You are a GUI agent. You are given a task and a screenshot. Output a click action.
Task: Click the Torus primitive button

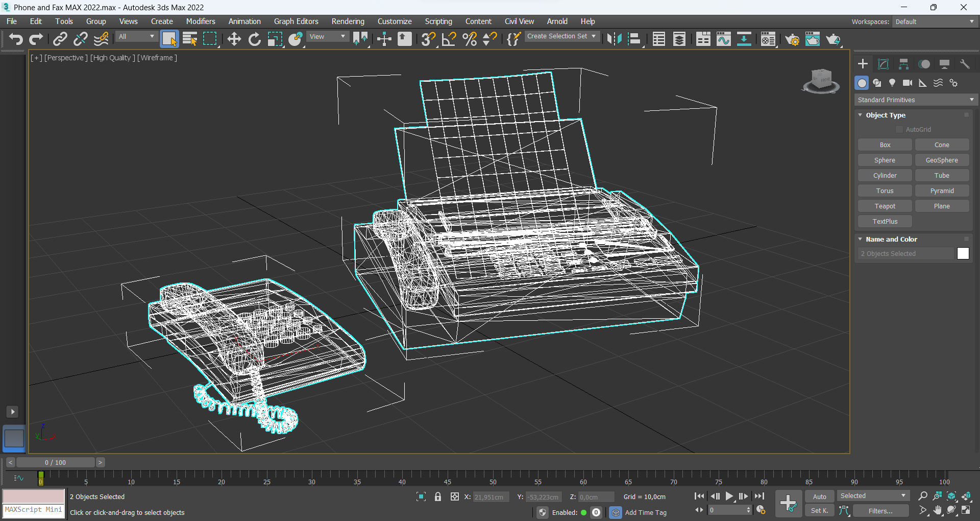click(885, 191)
